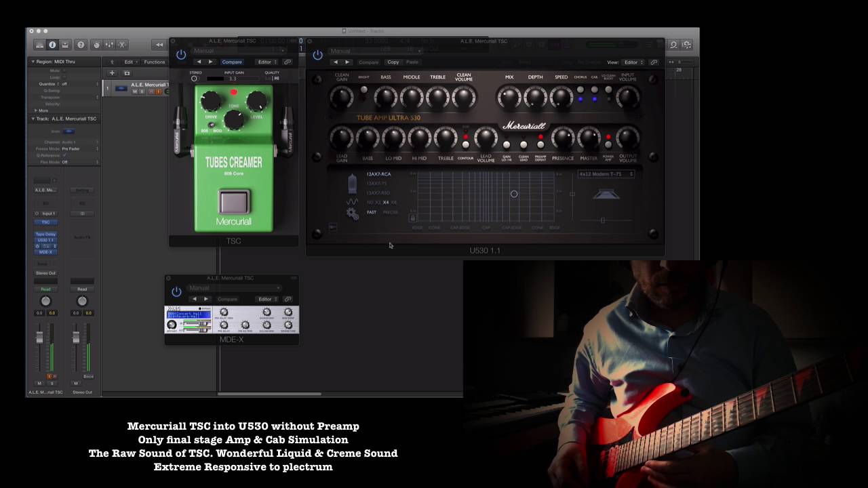Click the U530 settings gear icon
868x488 pixels.
point(352,213)
